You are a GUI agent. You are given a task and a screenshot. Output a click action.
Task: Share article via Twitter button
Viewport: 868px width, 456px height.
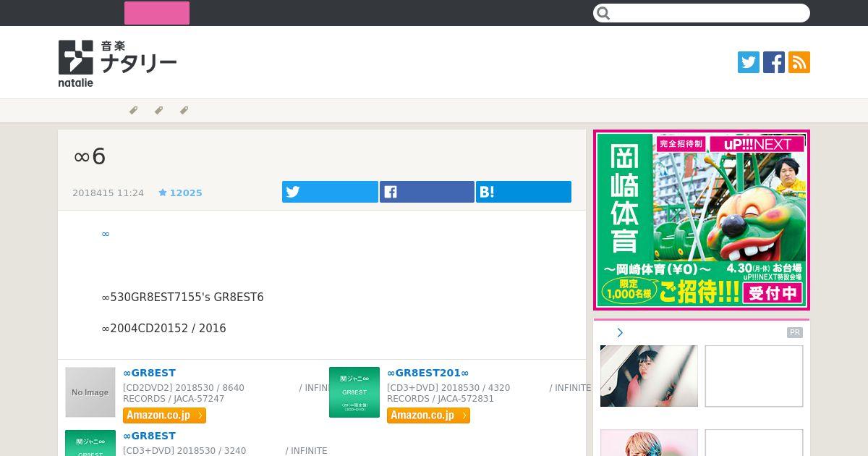[x=330, y=192]
